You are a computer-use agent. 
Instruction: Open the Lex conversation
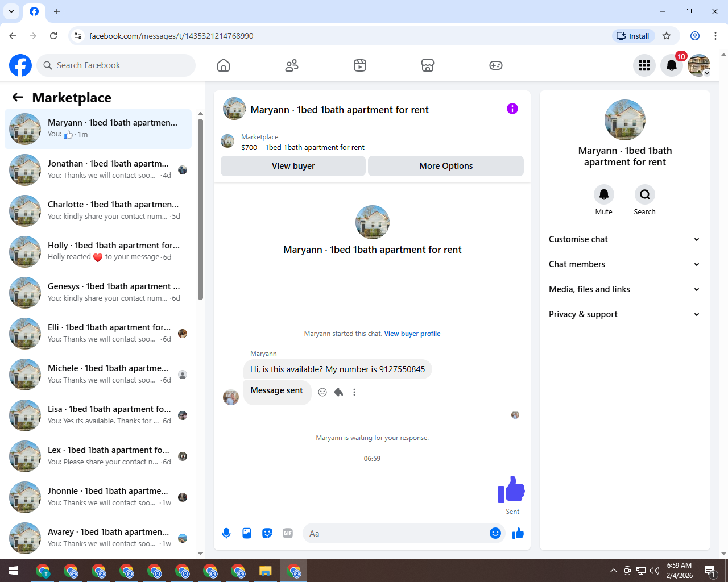(x=98, y=456)
